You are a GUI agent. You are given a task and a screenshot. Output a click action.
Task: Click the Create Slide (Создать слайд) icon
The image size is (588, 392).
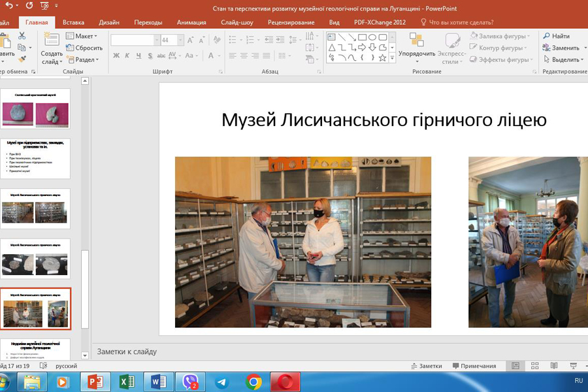tap(52, 41)
